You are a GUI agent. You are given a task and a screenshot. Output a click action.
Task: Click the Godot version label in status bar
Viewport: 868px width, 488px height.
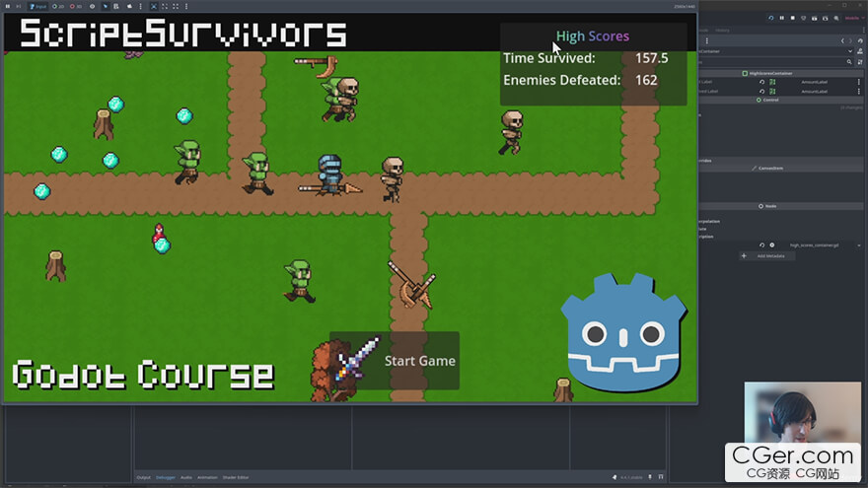click(631, 477)
